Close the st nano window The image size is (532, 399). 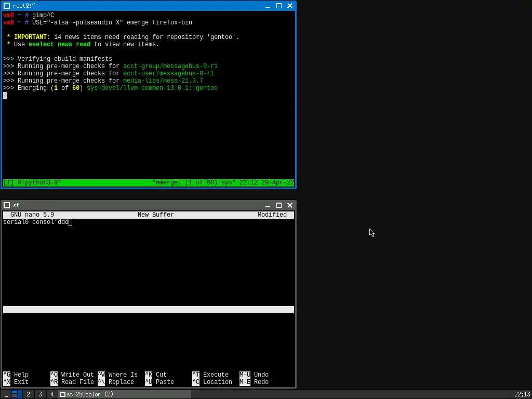290,205
